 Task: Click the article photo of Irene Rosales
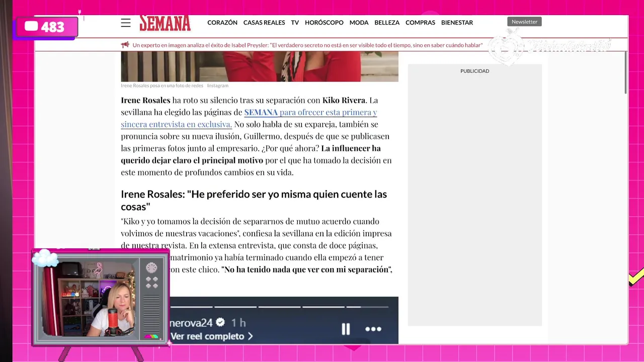pos(260,66)
